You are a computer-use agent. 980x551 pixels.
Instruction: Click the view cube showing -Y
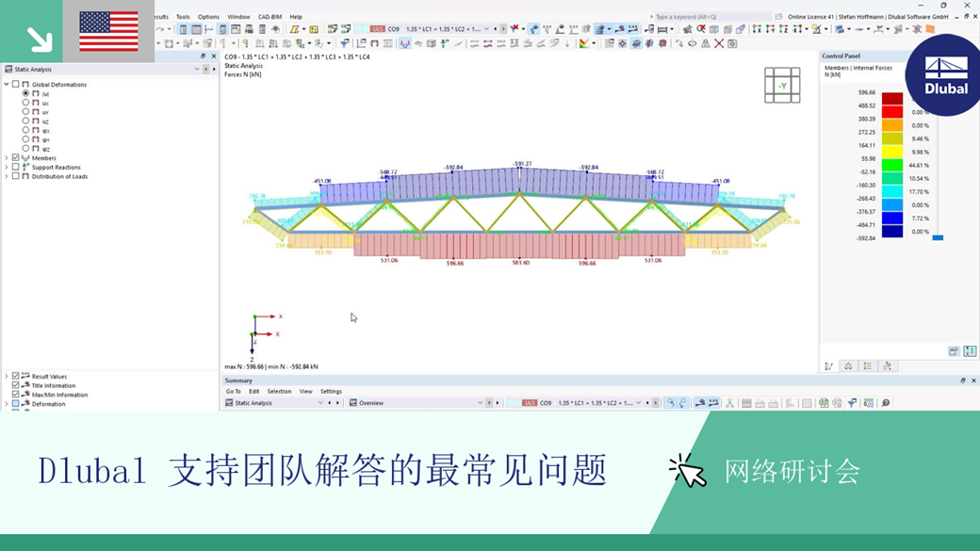point(782,85)
